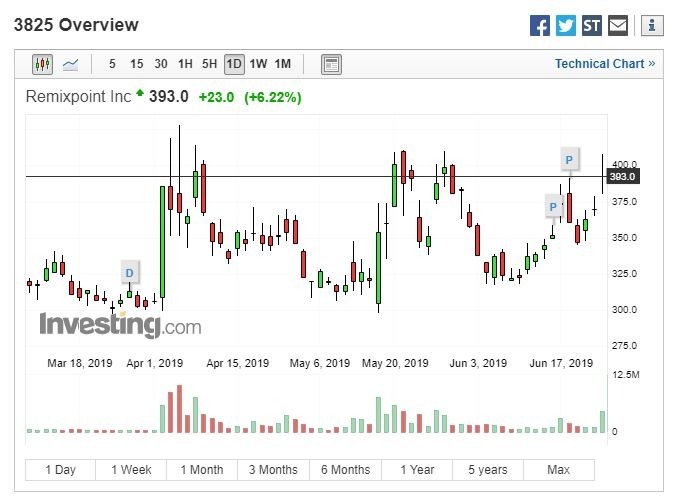Click the Apr 1, 2019 date label
The image size is (676, 501).
(x=155, y=363)
